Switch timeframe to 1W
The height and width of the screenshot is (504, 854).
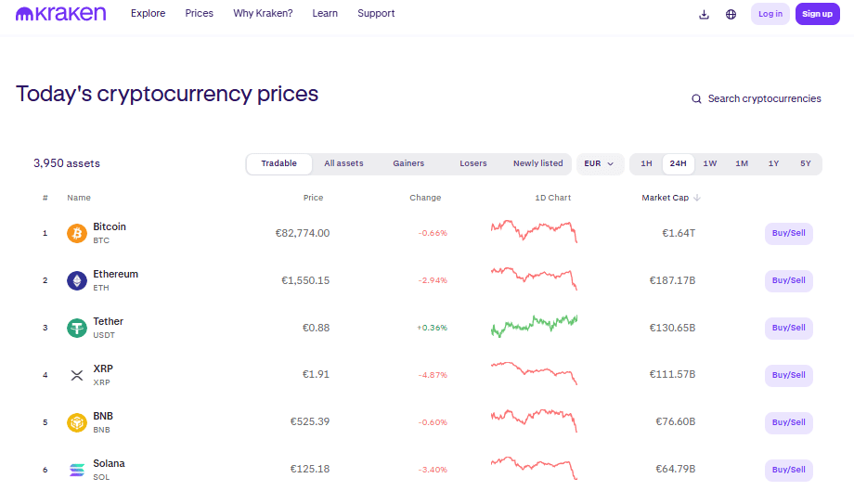pyautogui.click(x=710, y=163)
